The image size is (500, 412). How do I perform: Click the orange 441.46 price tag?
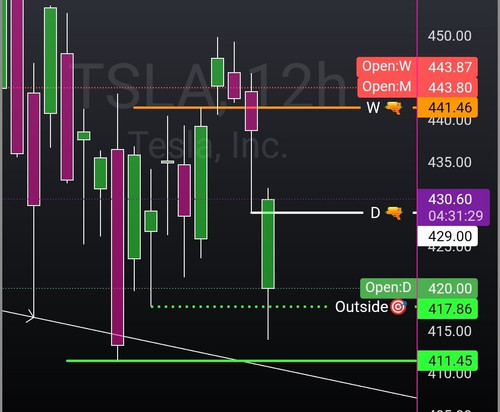(x=448, y=107)
